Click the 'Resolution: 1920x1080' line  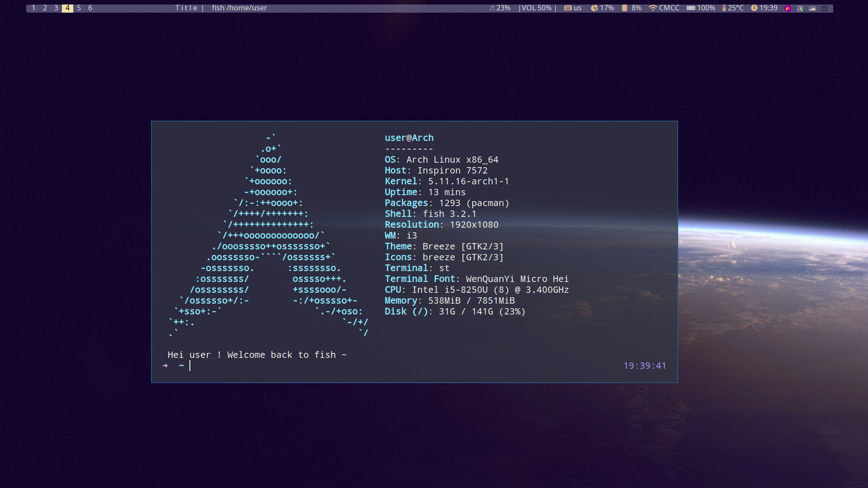click(x=442, y=225)
